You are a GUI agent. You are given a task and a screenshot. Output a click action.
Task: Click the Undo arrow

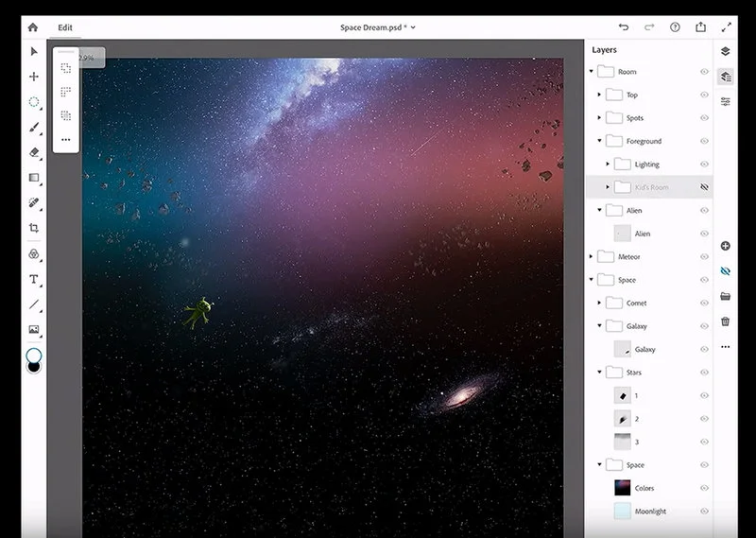624,27
